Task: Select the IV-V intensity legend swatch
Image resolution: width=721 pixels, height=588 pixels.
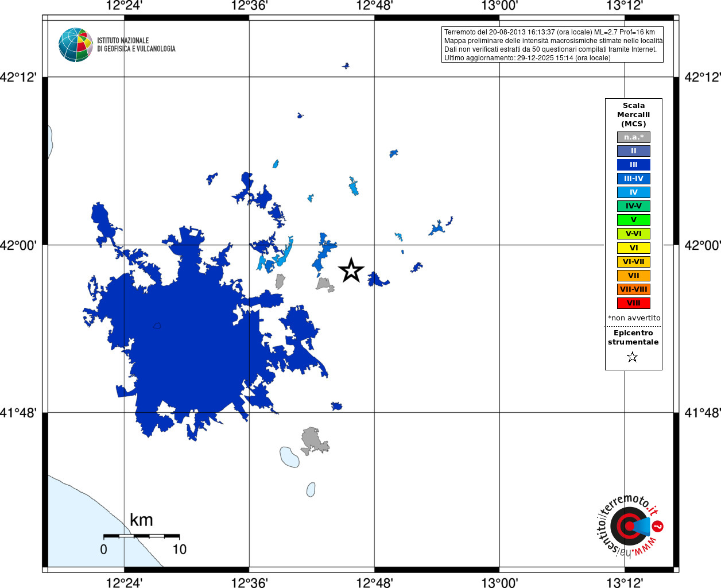Action: pyautogui.click(x=634, y=206)
